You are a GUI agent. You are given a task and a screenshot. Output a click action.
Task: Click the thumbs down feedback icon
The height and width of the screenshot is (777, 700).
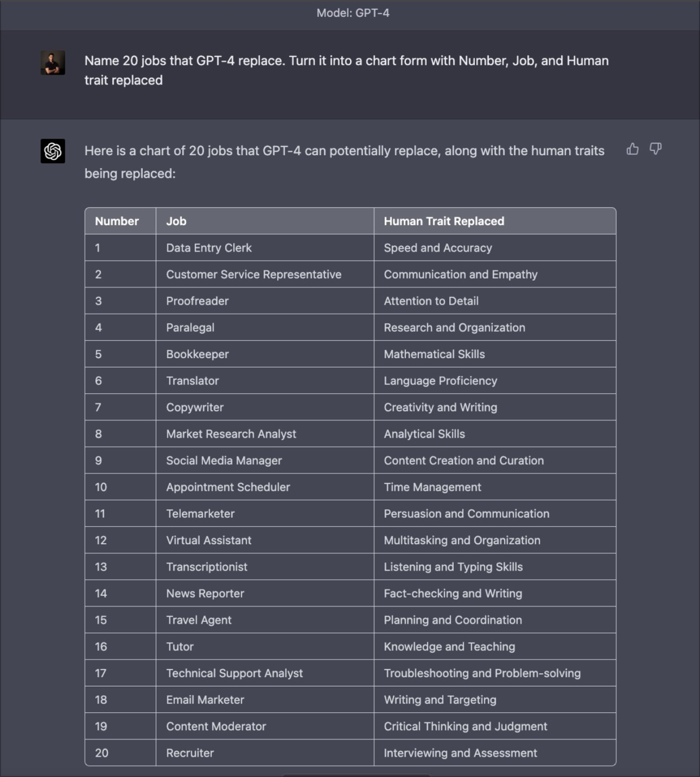point(656,149)
